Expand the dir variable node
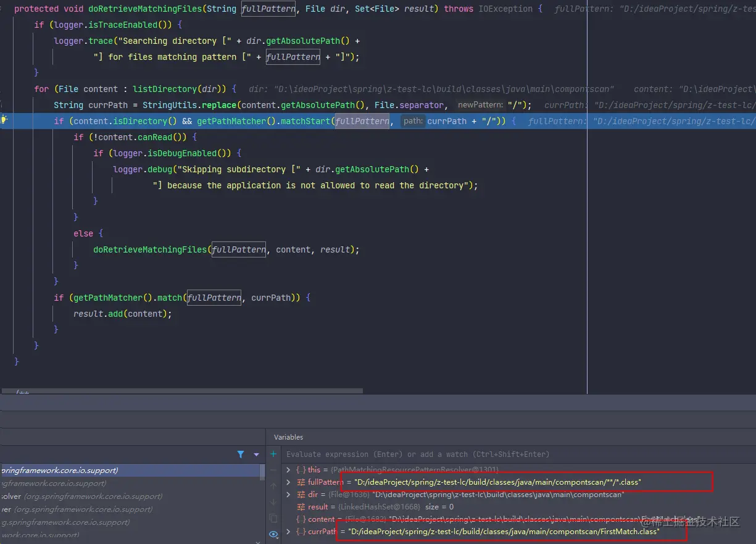This screenshot has height=544, width=756. [x=288, y=495]
